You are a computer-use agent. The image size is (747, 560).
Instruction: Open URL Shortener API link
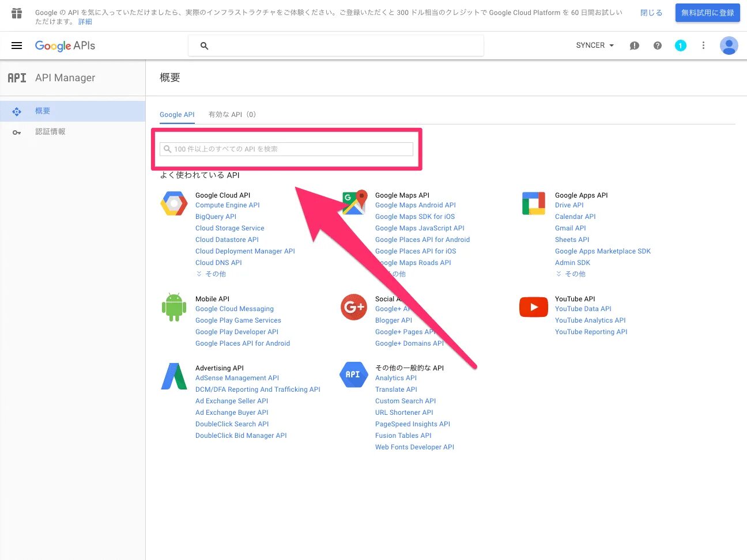tap(404, 413)
